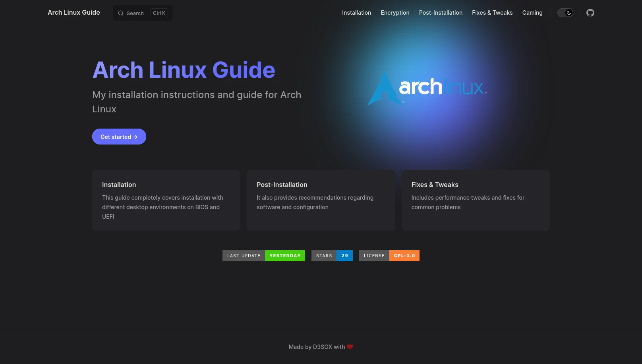
Task: Open the Post-Installation navigation item
Action: pyautogui.click(x=441, y=13)
